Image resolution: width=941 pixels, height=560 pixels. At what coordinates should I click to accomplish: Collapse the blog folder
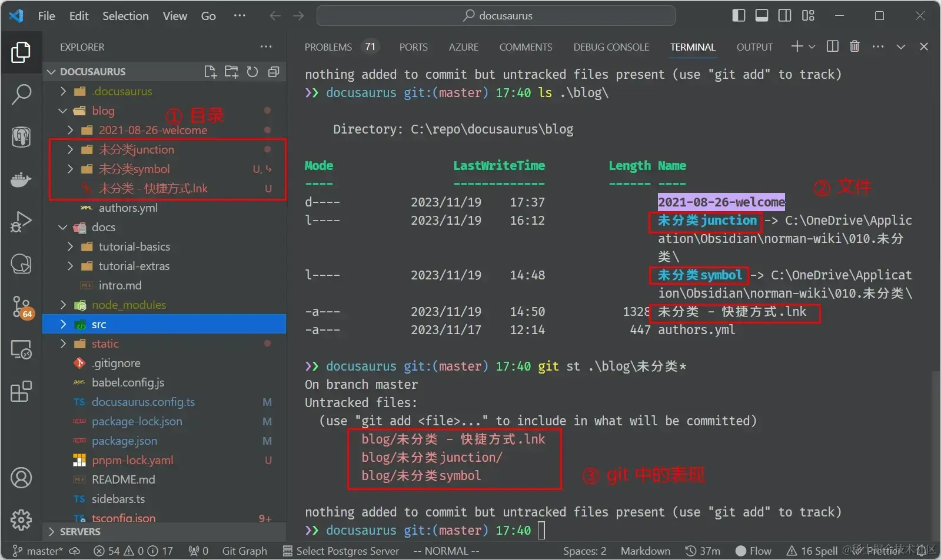coord(63,111)
